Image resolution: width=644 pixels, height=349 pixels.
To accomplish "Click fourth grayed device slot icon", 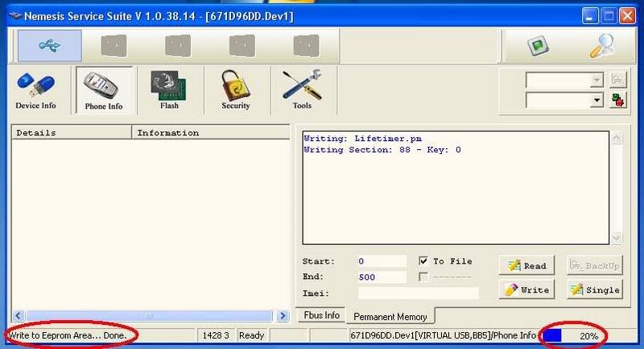I will (242, 46).
